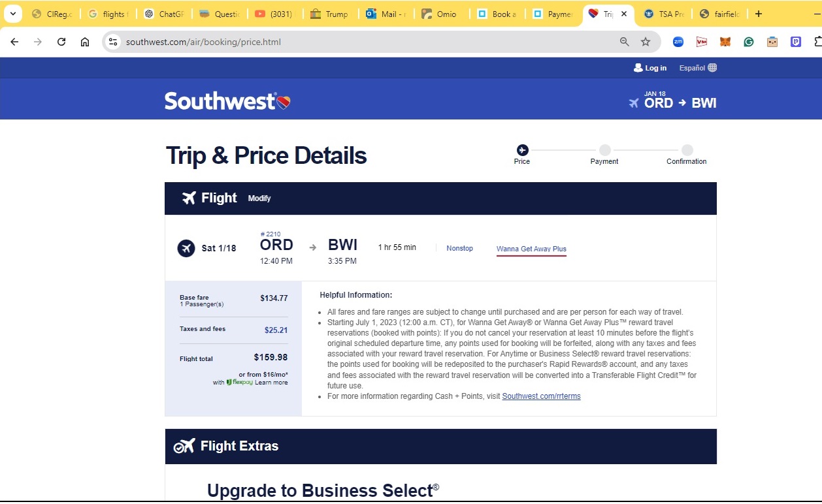Expand the tab search dropdown arrow
The width and height of the screenshot is (822, 504).
[12, 14]
